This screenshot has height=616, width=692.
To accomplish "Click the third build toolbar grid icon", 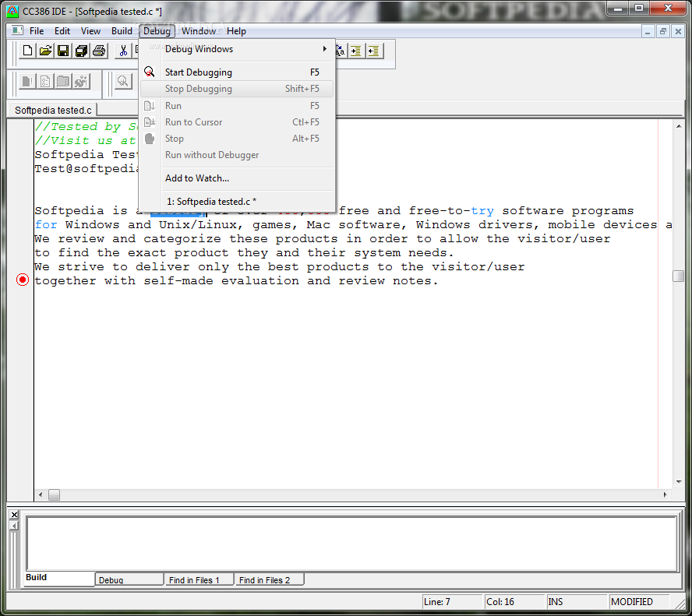I will (x=63, y=81).
